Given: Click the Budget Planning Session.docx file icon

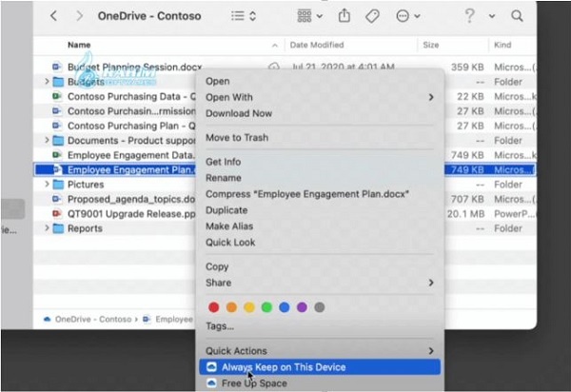Looking at the screenshot, I should point(56,67).
